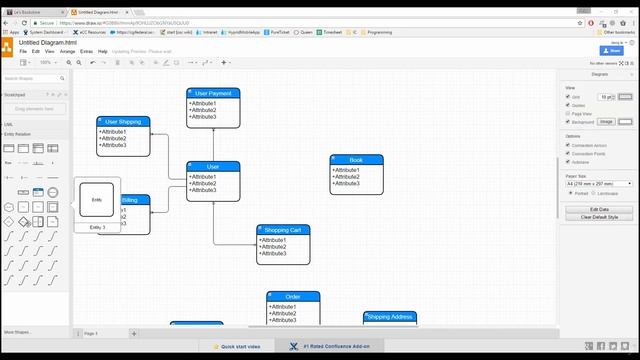
Task: Collapse the Entity Relation section
Action: pos(17,134)
